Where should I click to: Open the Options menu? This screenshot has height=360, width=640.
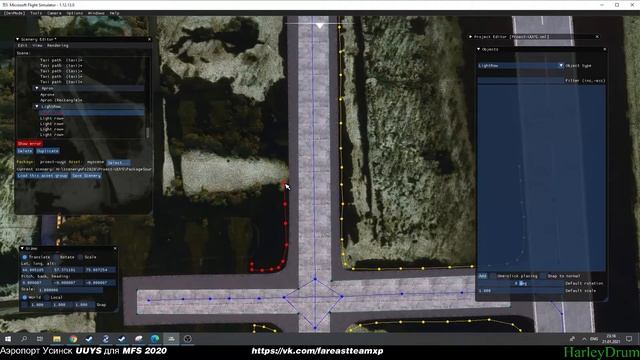coord(75,13)
